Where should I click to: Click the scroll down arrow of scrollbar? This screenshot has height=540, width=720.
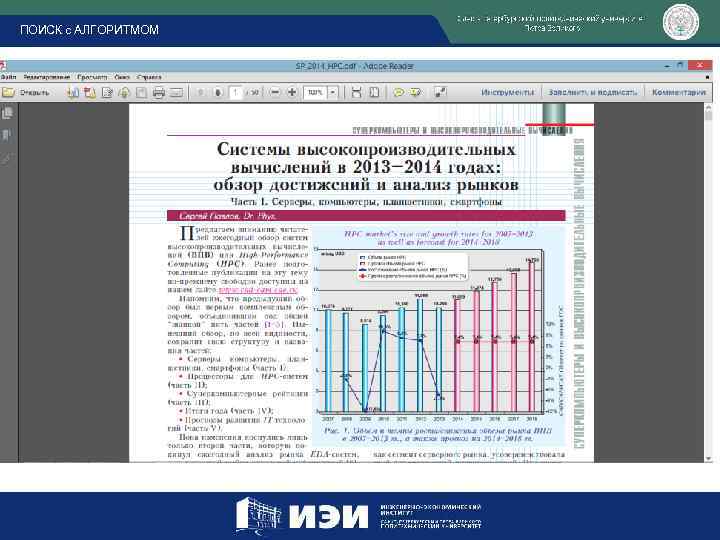coord(708,458)
